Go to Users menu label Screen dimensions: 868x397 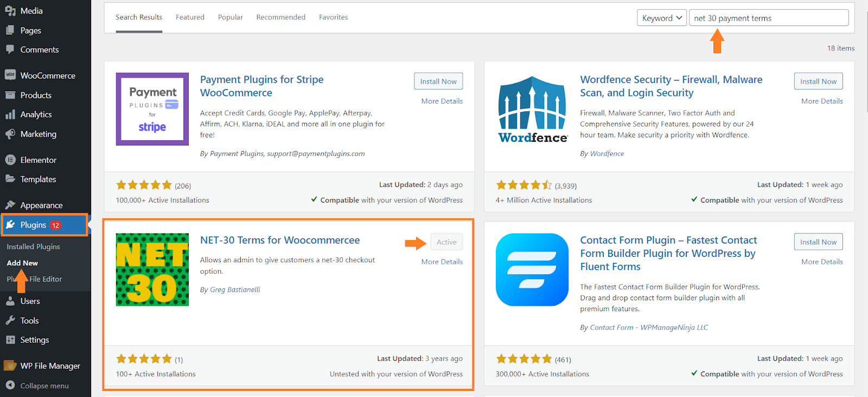(x=30, y=301)
